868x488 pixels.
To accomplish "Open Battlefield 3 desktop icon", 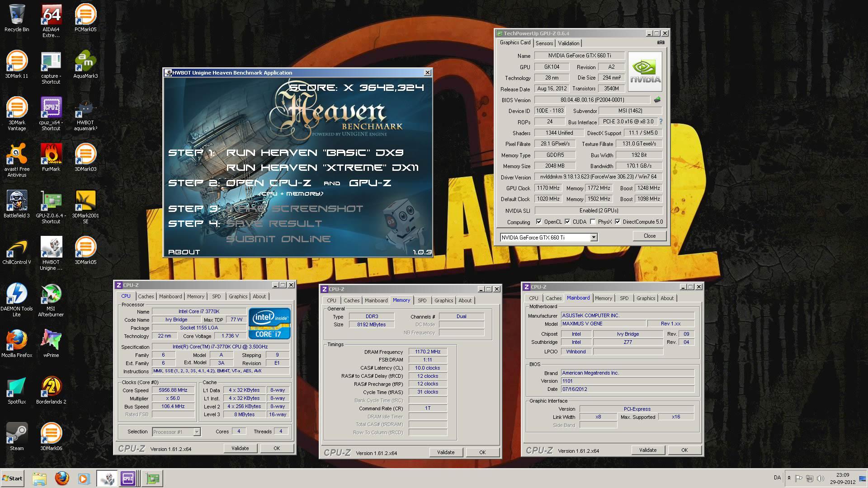I will point(17,204).
